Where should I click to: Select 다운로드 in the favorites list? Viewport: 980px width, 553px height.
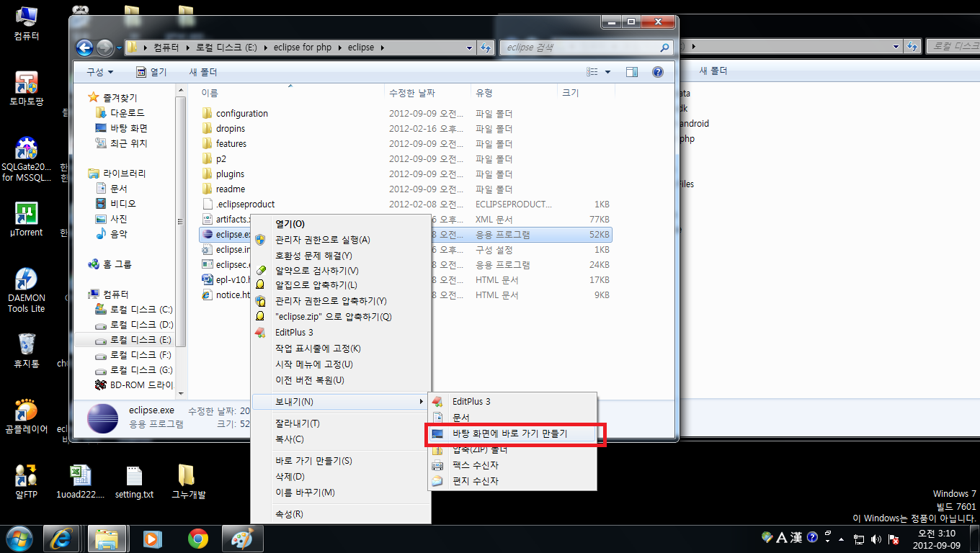pyautogui.click(x=127, y=113)
